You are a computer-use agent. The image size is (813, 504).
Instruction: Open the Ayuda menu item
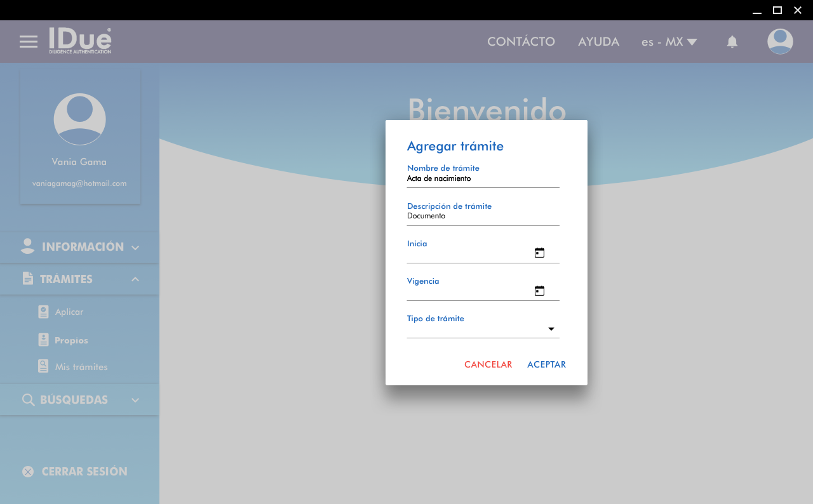point(598,42)
